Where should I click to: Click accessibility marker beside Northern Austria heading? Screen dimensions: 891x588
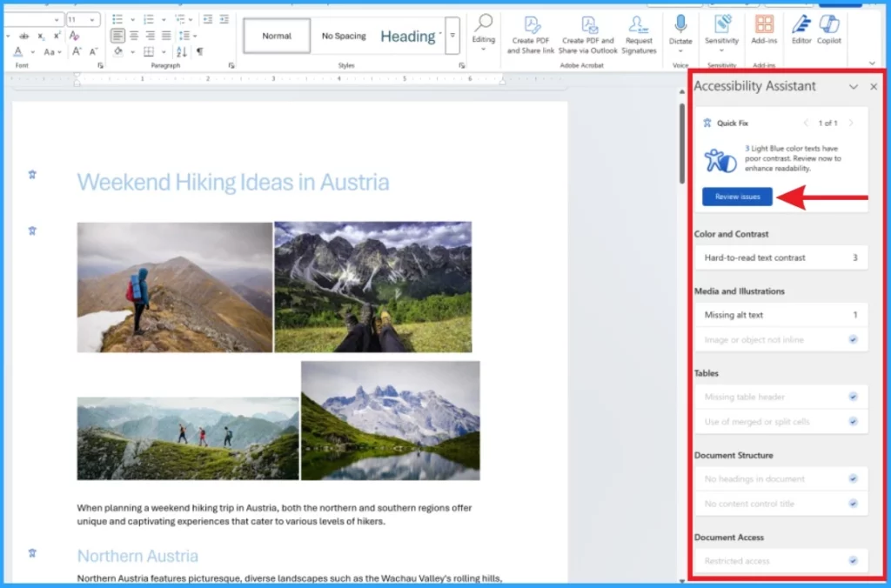[x=32, y=553]
